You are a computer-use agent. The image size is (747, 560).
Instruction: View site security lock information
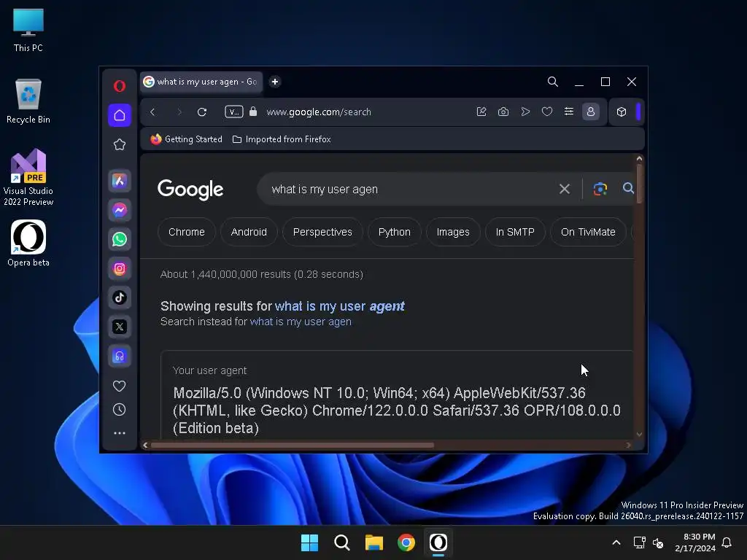coord(253,112)
